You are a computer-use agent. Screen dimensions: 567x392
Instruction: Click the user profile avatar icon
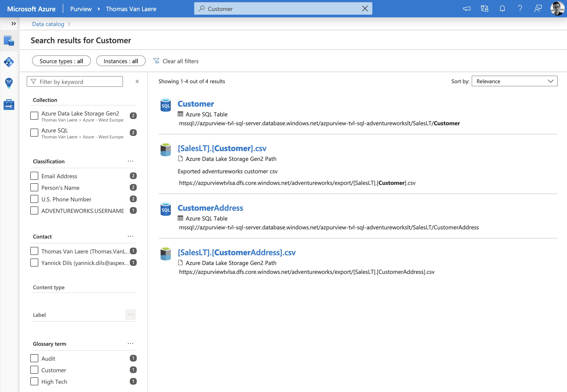click(557, 8)
